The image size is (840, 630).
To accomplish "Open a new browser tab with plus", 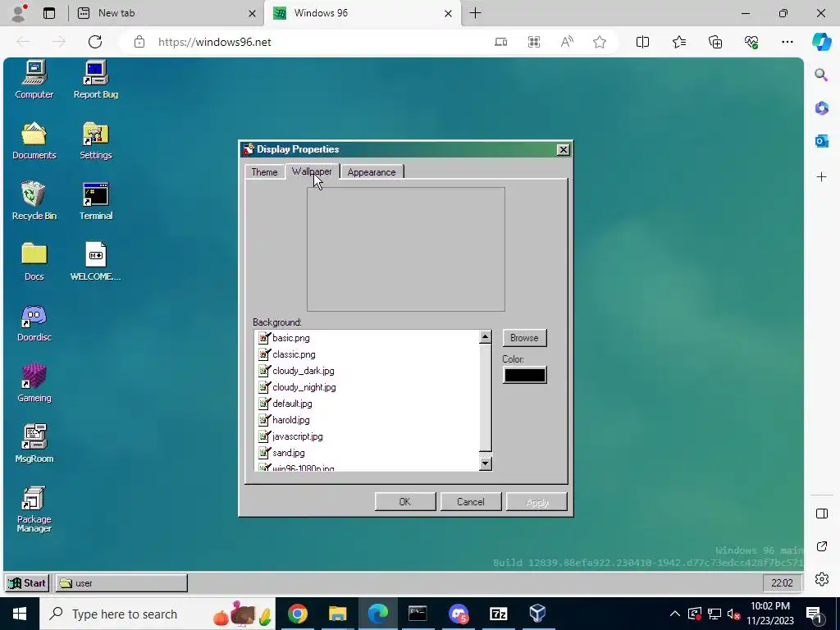I will [x=475, y=13].
